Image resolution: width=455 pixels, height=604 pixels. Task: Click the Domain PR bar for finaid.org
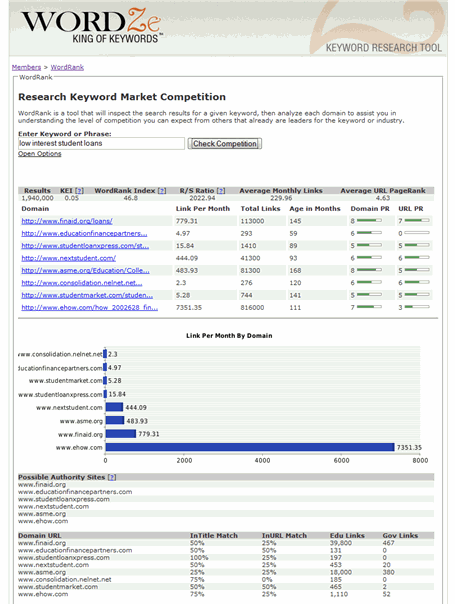click(x=369, y=220)
